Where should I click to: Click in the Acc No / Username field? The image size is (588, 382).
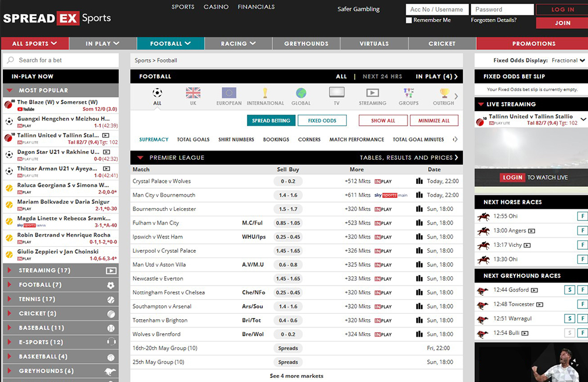click(x=437, y=9)
